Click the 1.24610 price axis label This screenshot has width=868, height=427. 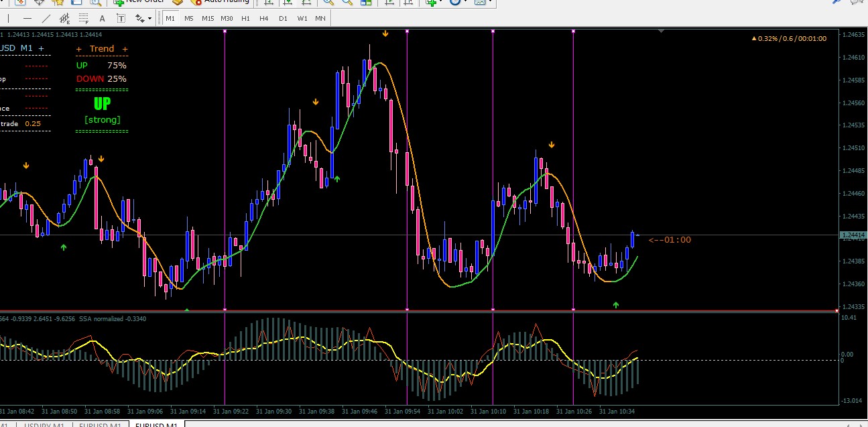tap(854, 58)
